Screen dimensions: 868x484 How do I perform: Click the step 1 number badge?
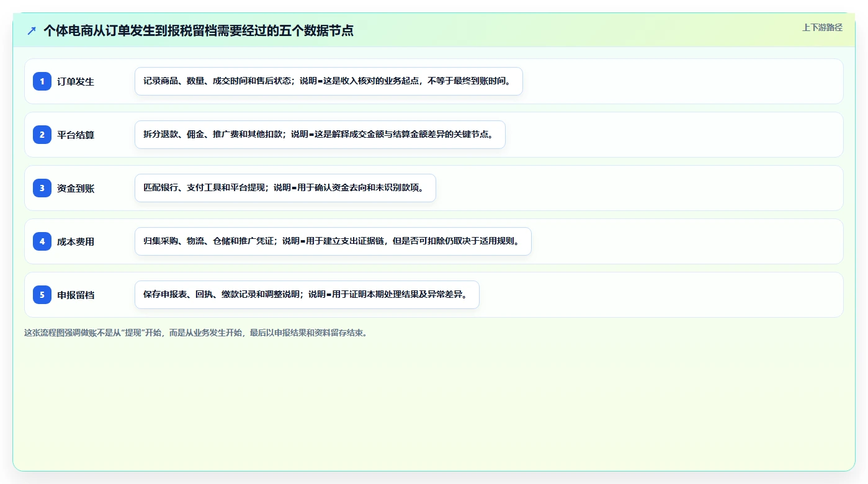click(42, 81)
